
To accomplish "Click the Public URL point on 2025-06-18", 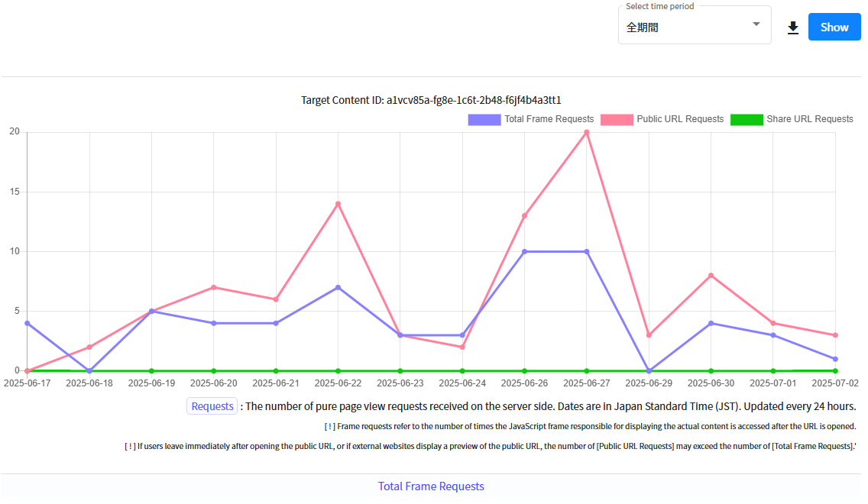I will coord(89,347).
